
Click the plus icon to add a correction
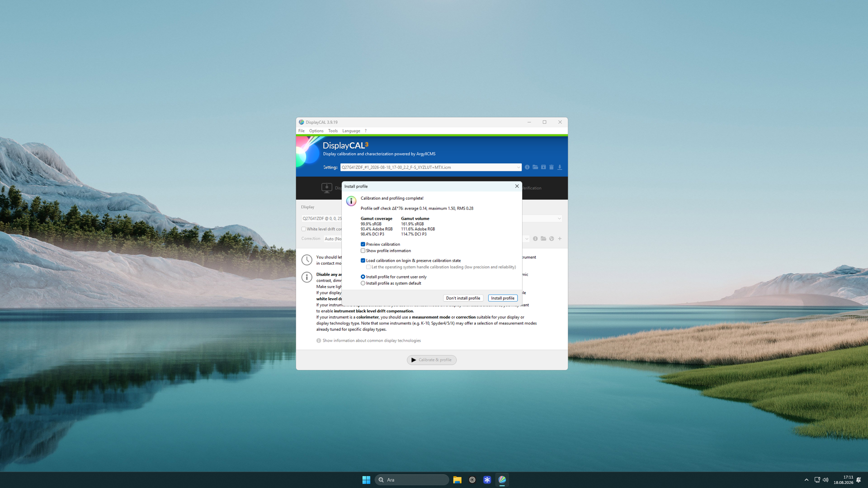560,239
